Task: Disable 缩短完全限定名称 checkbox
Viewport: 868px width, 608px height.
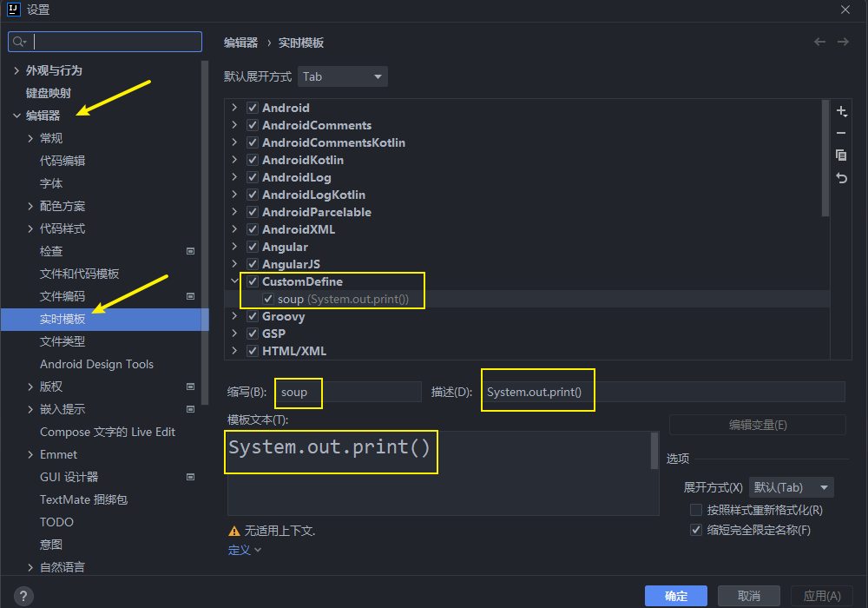Action: [695, 530]
